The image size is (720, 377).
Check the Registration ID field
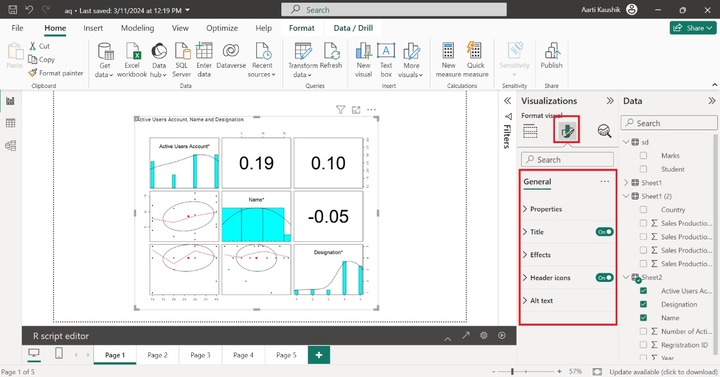(x=643, y=345)
